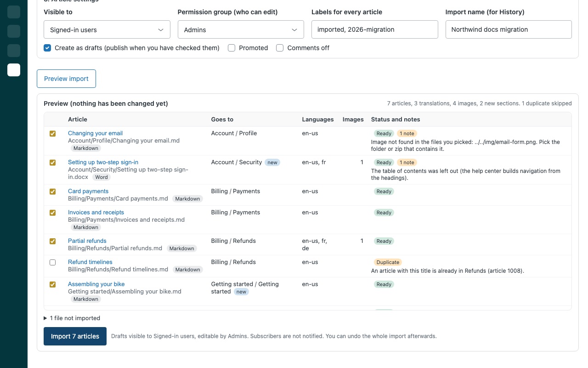
Task: Click the Duplicate badge on Refund timelines
Action: 388,262
